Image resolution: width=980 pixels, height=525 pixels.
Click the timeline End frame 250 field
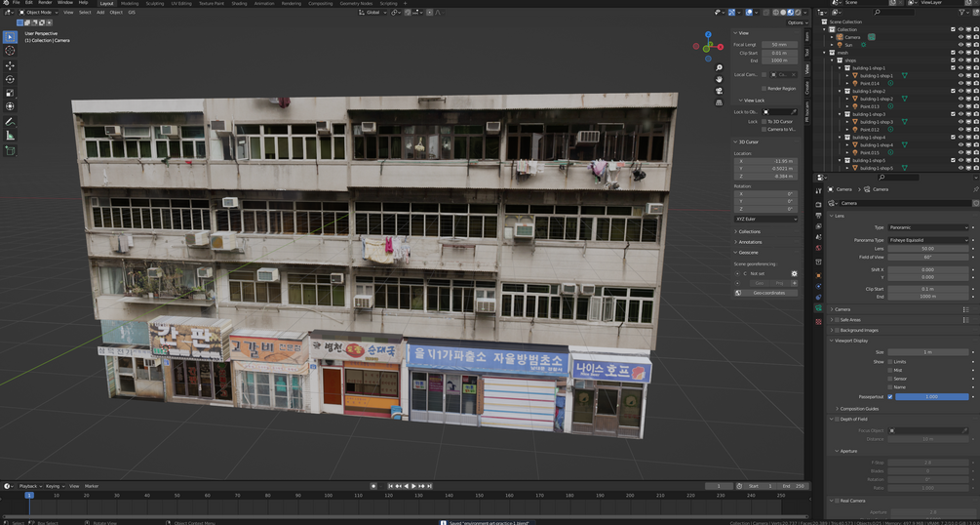(793, 486)
